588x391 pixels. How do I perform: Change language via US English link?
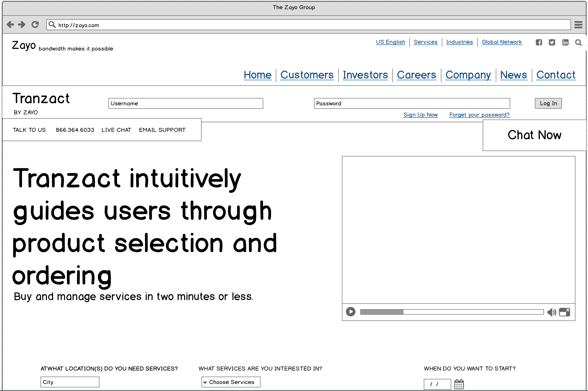[391, 42]
